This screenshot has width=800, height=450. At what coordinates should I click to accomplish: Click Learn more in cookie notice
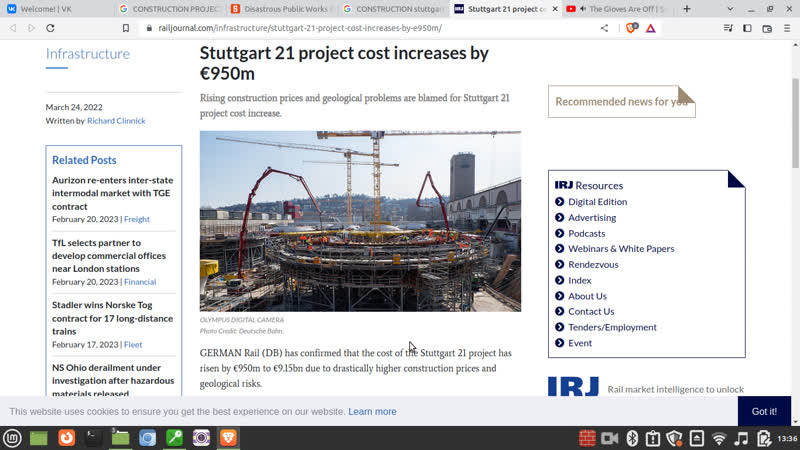(x=372, y=411)
